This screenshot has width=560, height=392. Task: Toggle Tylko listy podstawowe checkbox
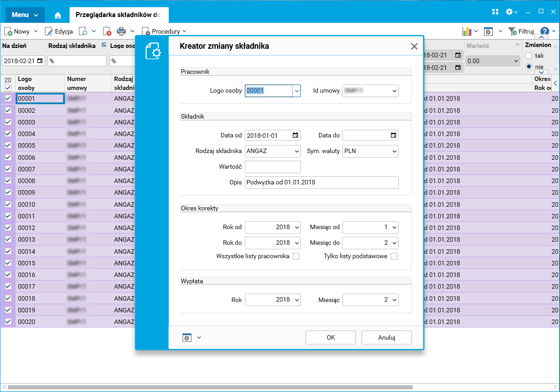(x=394, y=256)
